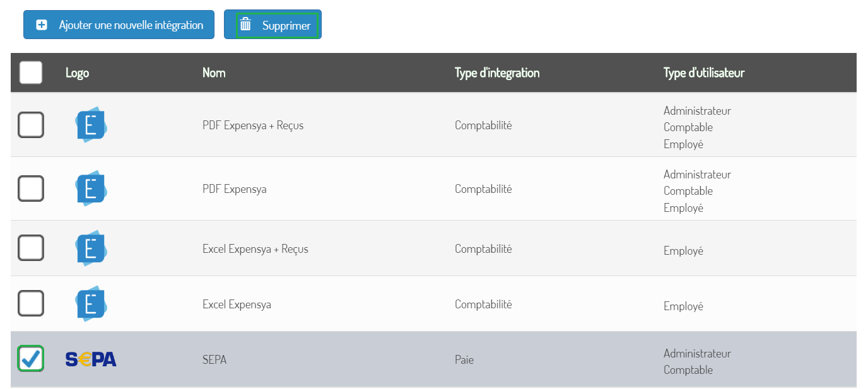The height and width of the screenshot is (389, 868).
Task: Select the name PDF Expensya
Action: [x=235, y=189]
